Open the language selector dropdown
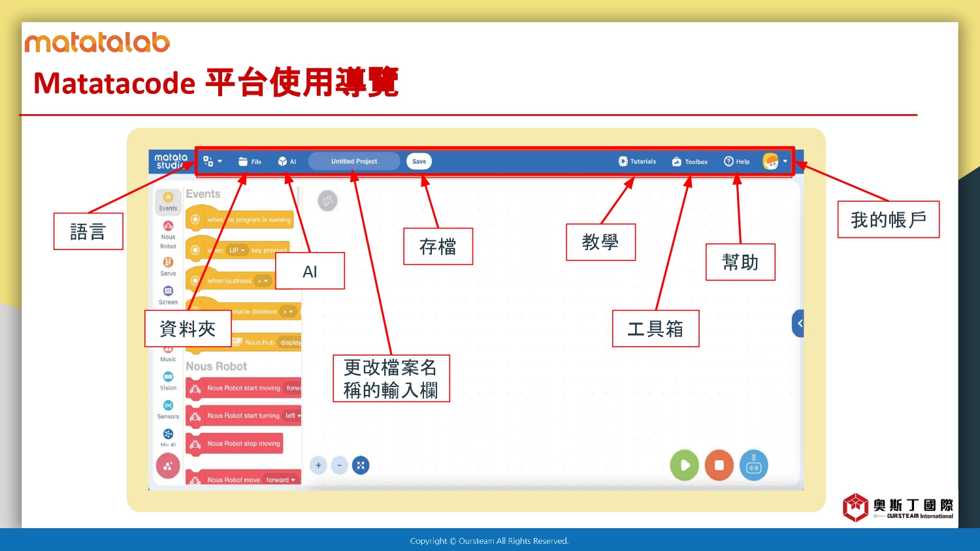 pyautogui.click(x=213, y=161)
